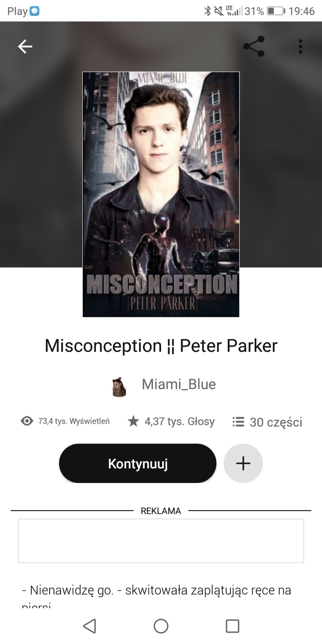This screenshot has height=644, width=322.
Task: Tap the Android home circle button
Action: pyautogui.click(x=161, y=626)
